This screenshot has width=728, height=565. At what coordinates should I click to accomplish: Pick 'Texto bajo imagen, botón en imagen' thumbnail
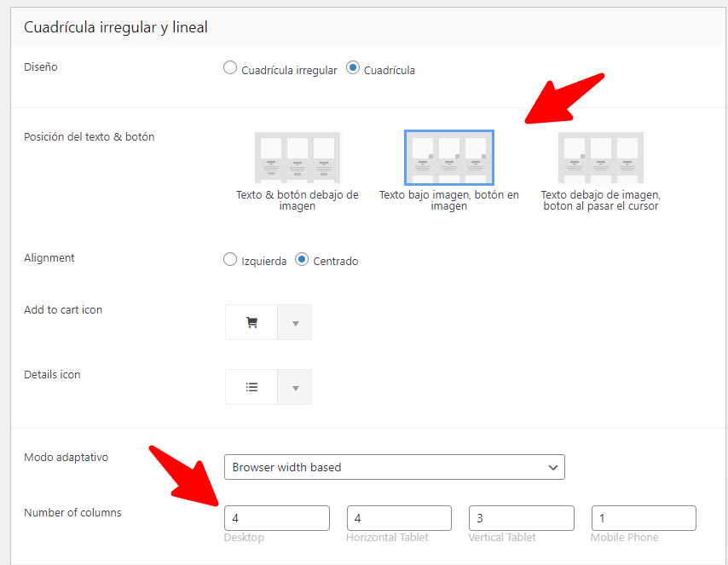pyautogui.click(x=449, y=158)
